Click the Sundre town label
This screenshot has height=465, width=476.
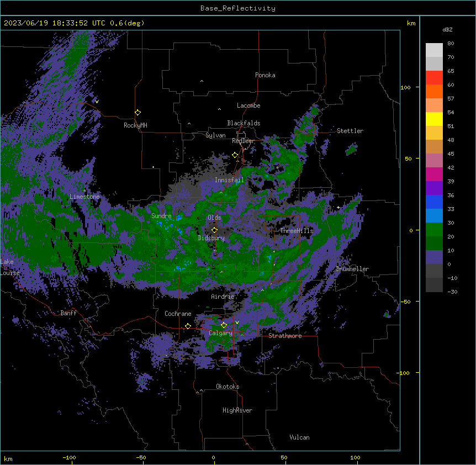tap(161, 216)
